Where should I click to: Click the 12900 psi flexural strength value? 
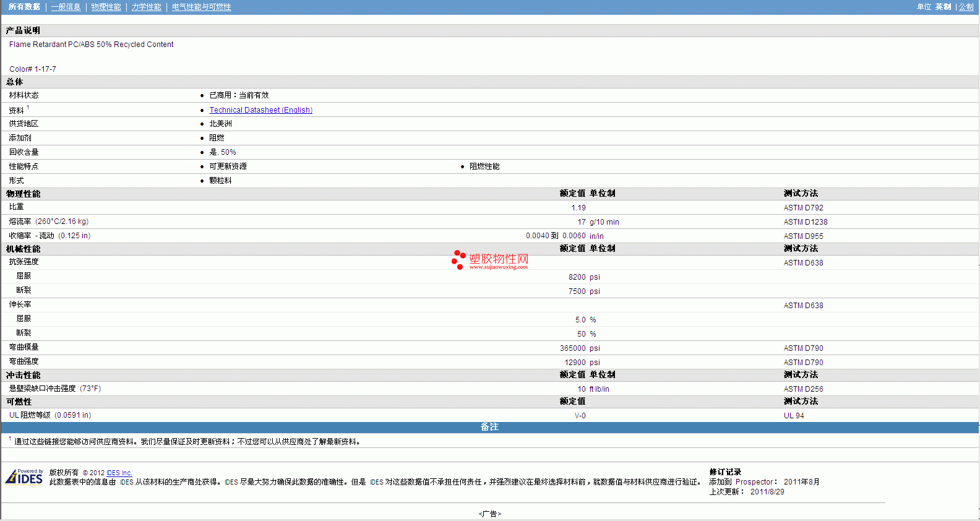[x=582, y=363]
